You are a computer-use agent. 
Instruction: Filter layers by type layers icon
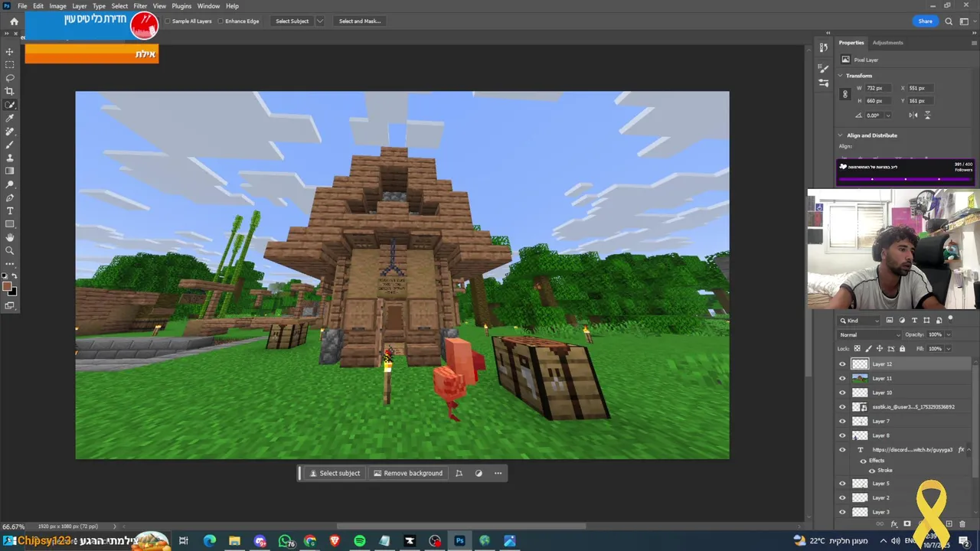914,321
